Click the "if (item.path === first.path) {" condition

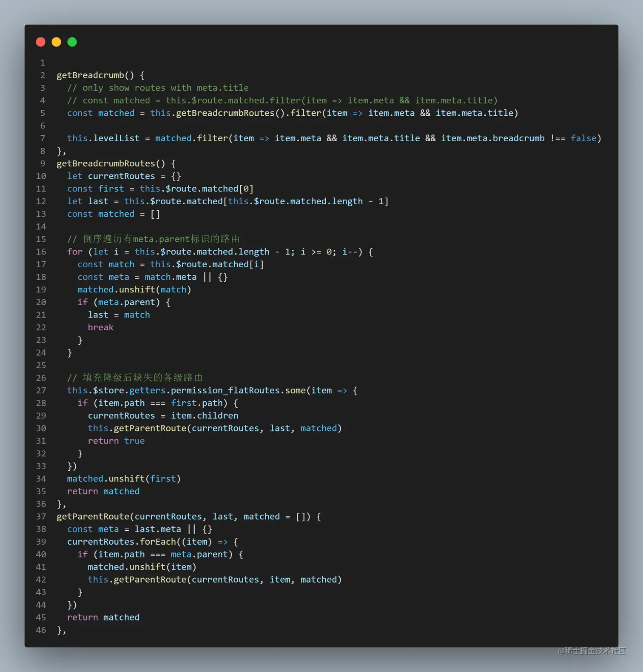coord(158,403)
